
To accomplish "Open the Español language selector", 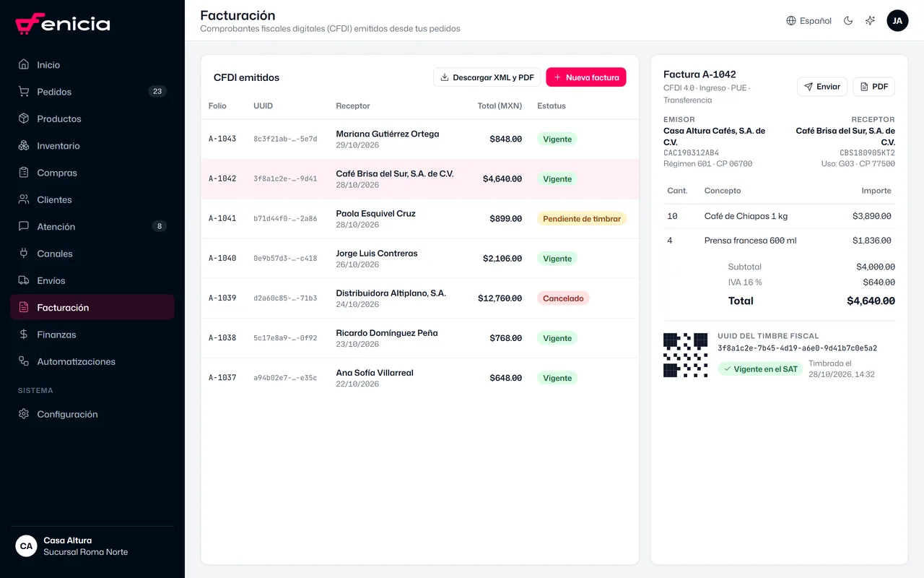I will coord(808,21).
